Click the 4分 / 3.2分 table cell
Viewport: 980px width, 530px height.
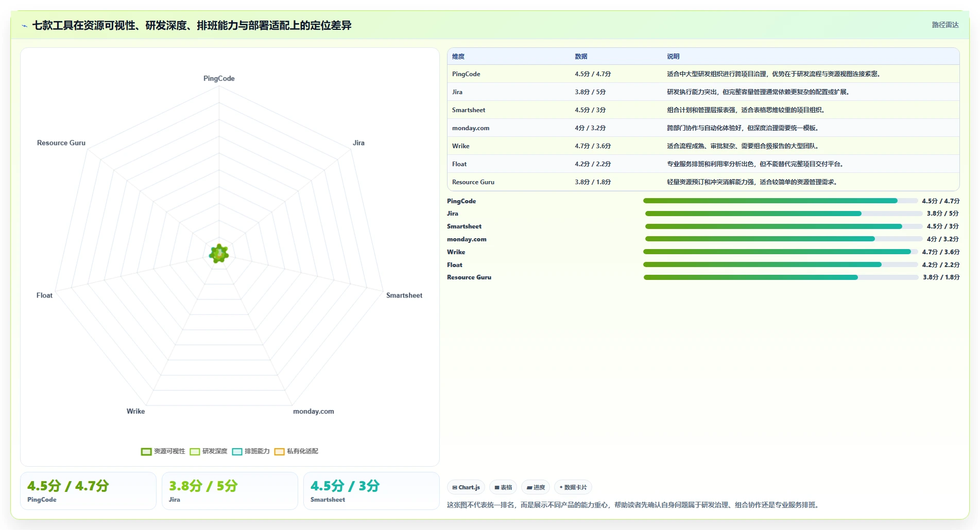pyautogui.click(x=590, y=128)
